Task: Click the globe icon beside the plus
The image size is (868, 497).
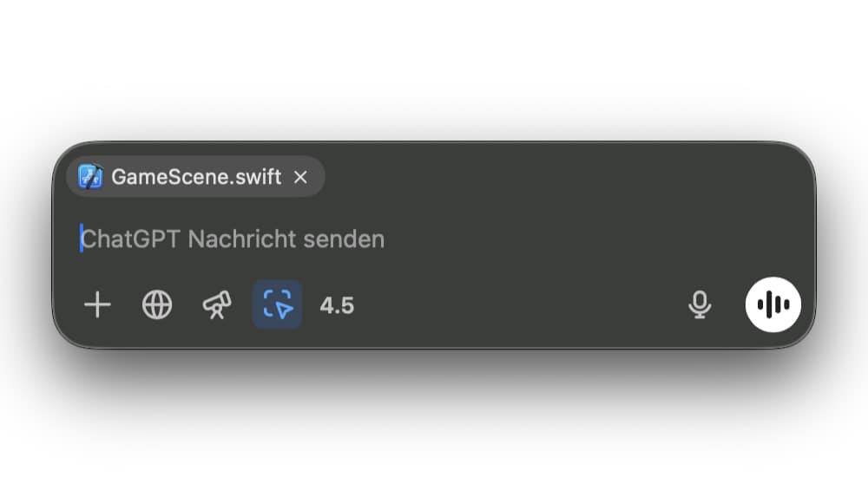Action: point(157,305)
